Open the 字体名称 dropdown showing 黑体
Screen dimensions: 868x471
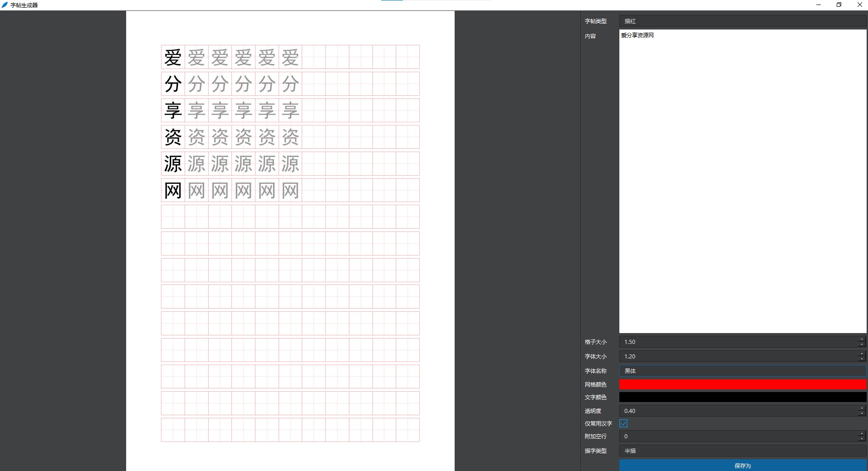pos(742,371)
